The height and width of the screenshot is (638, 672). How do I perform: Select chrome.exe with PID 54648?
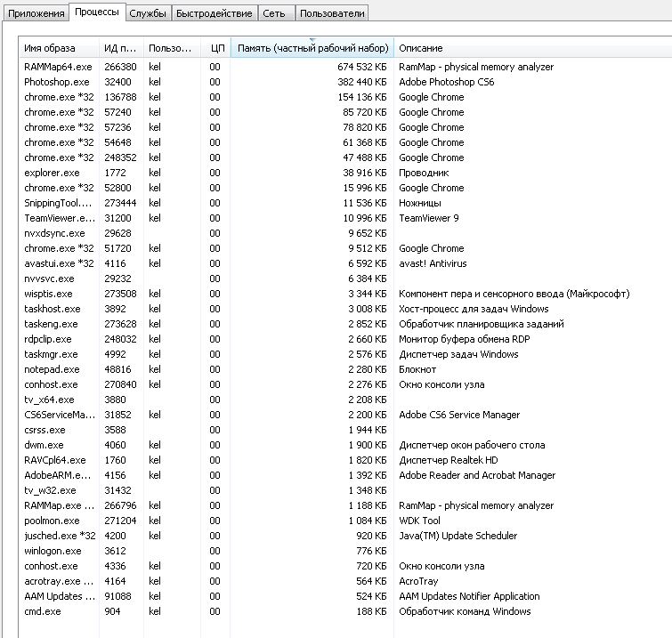(345, 142)
